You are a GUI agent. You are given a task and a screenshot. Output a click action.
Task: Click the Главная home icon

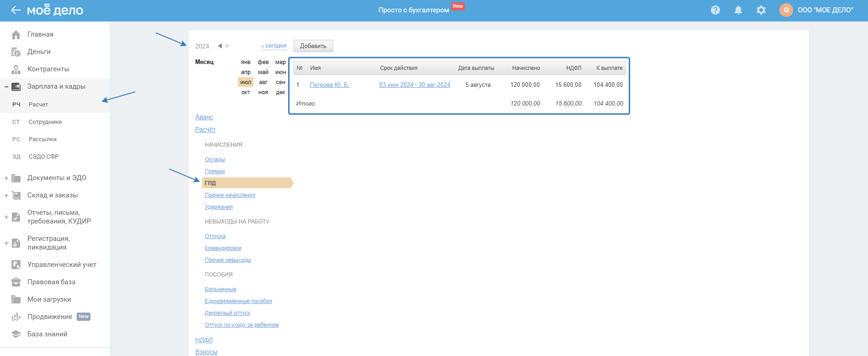(16, 35)
